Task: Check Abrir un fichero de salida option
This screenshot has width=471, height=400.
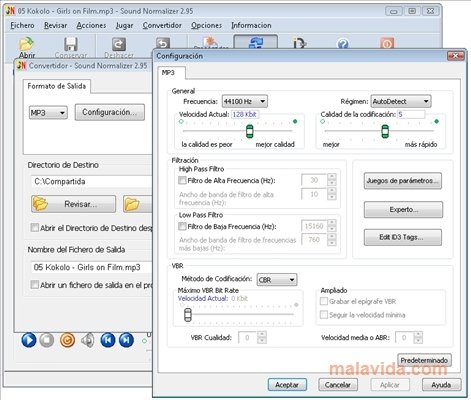Action: 34,285
